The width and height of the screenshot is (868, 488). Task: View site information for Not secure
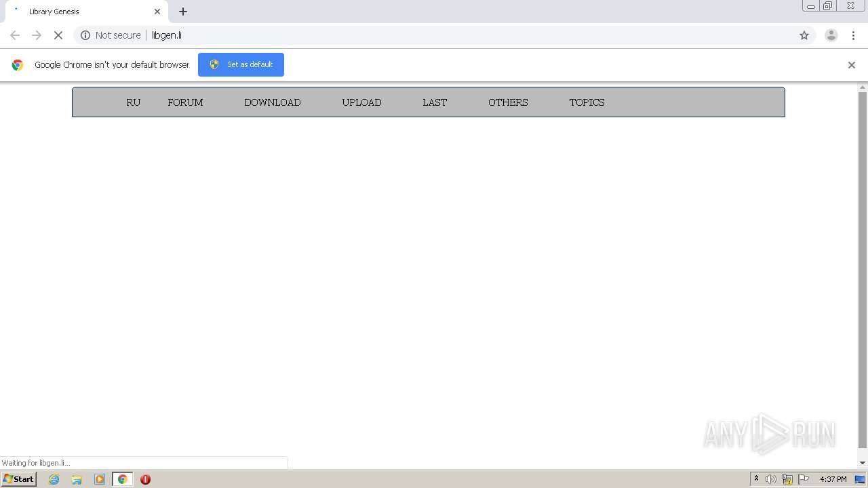click(x=85, y=35)
